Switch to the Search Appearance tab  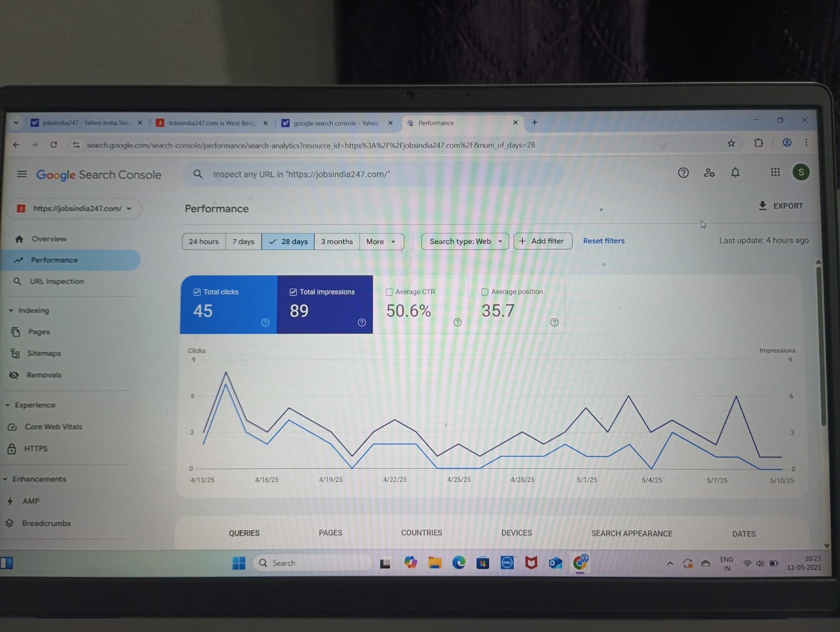pos(632,533)
